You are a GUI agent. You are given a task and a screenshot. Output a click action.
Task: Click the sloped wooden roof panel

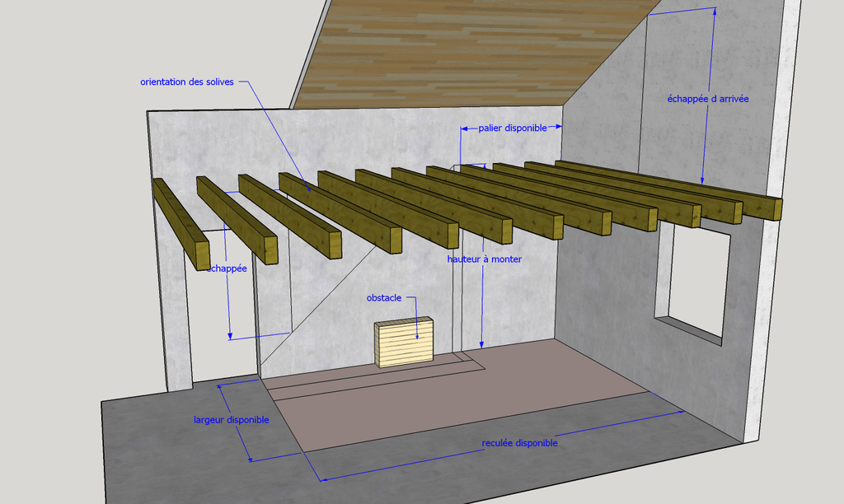(474, 54)
